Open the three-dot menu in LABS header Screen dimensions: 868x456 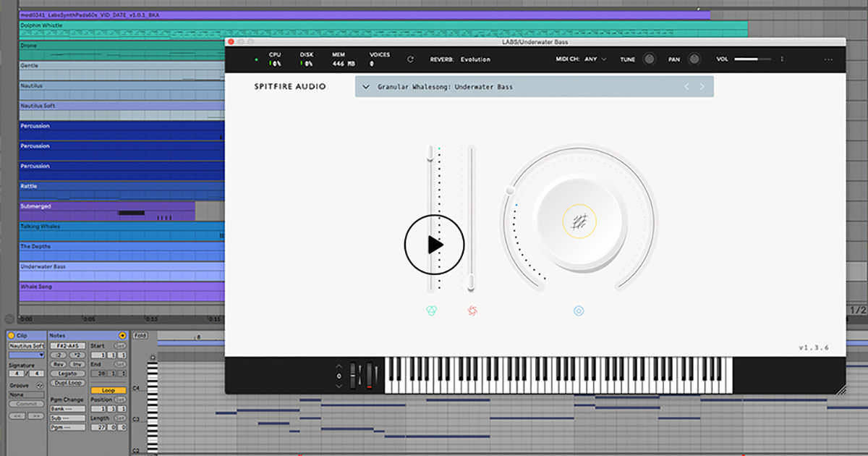(828, 59)
